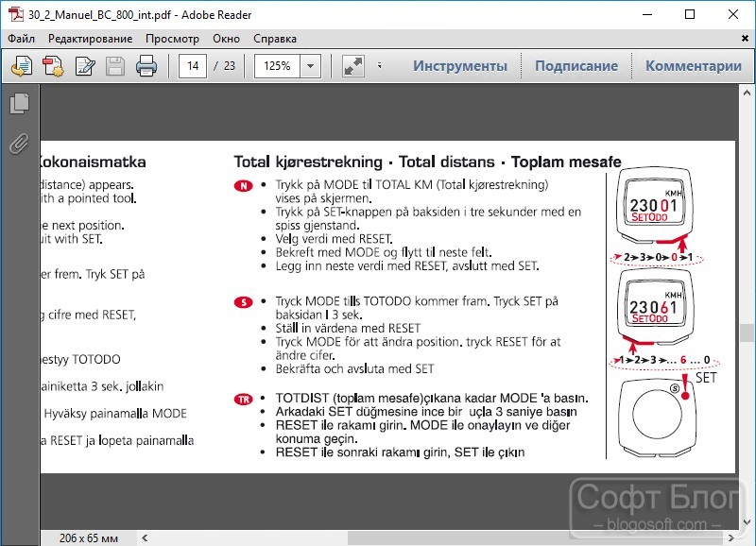Click the page size label 206 x 65 мм
This screenshot has width=756, height=546.
click(x=89, y=538)
